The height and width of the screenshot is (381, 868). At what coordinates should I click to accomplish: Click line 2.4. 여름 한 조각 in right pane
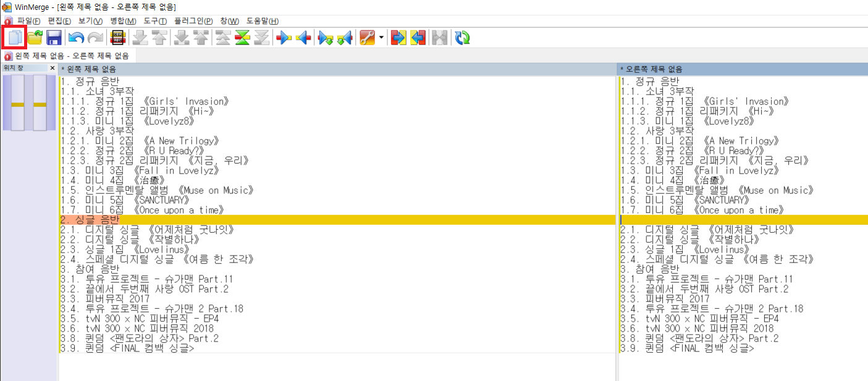click(x=718, y=259)
